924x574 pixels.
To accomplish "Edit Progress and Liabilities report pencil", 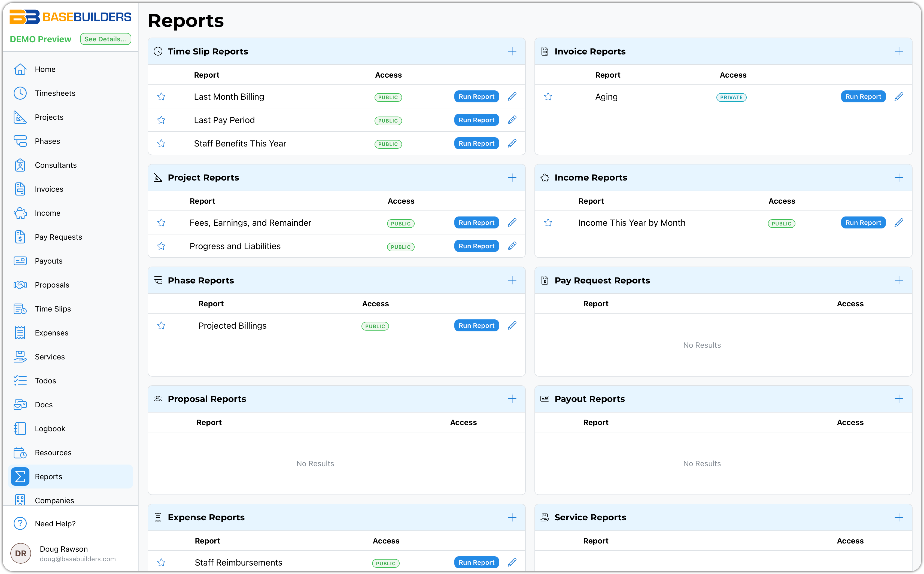I will 512,246.
